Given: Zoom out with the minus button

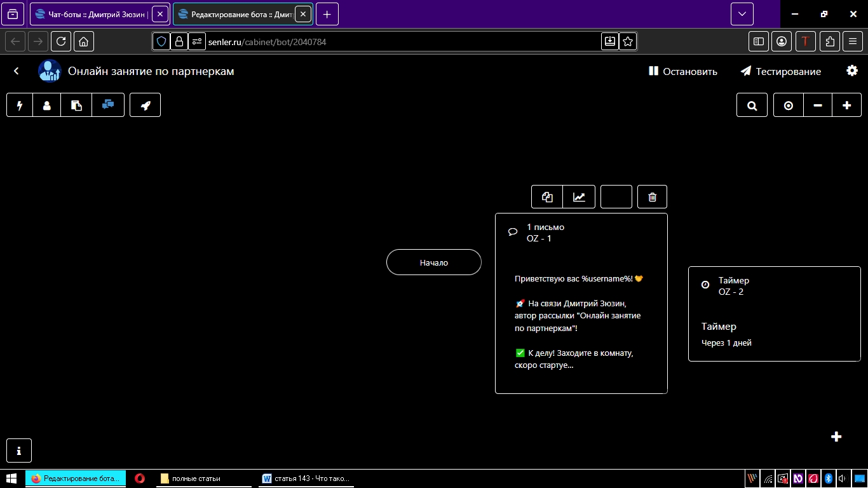Looking at the screenshot, I should [x=818, y=106].
